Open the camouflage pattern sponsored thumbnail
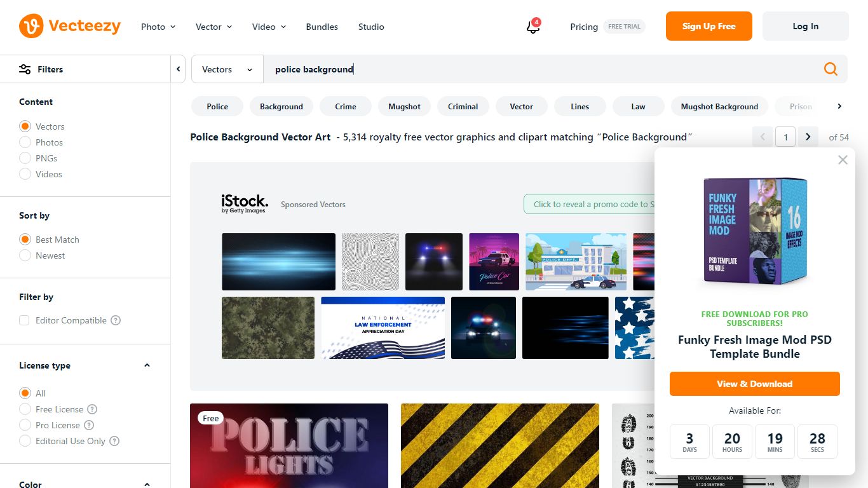This screenshot has width=868, height=488. 268,328
